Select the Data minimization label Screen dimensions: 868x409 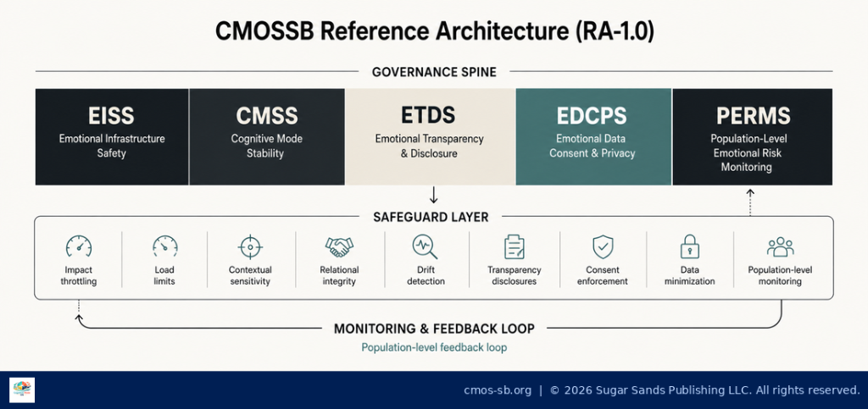[690, 276]
